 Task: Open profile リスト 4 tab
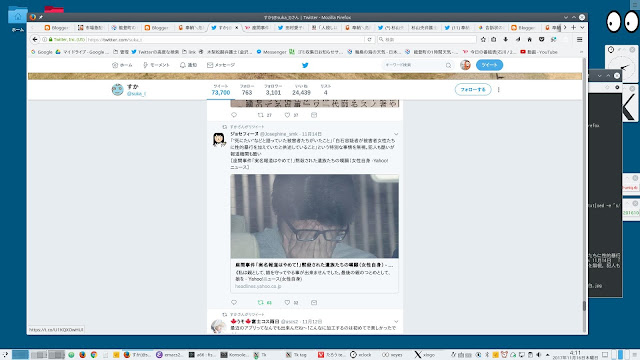tap(326, 90)
